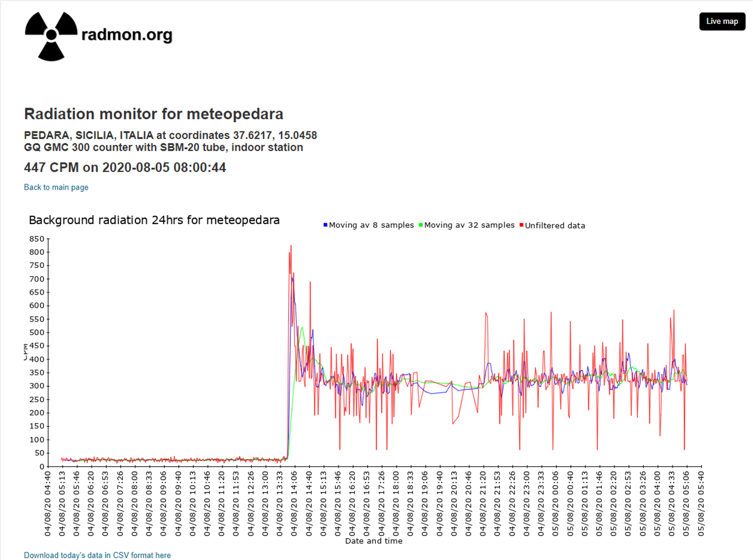Click the 'Date and time' axis label

click(x=373, y=541)
